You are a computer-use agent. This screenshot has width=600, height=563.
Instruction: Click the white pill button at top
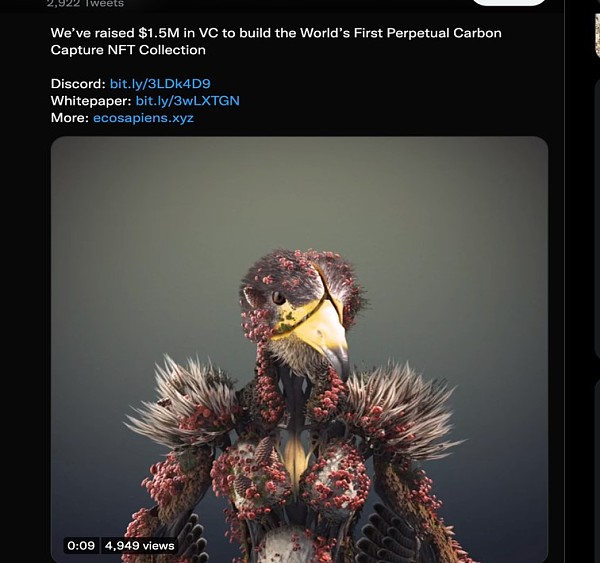coord(509,2)
